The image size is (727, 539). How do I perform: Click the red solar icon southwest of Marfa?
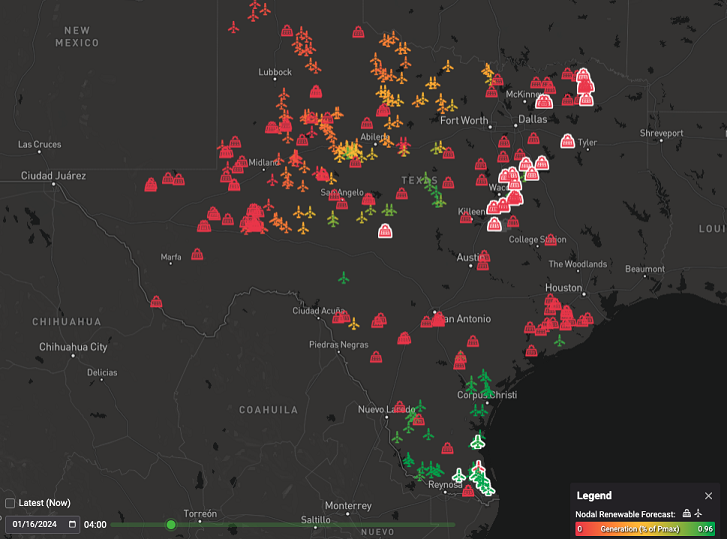click(157, 302)
